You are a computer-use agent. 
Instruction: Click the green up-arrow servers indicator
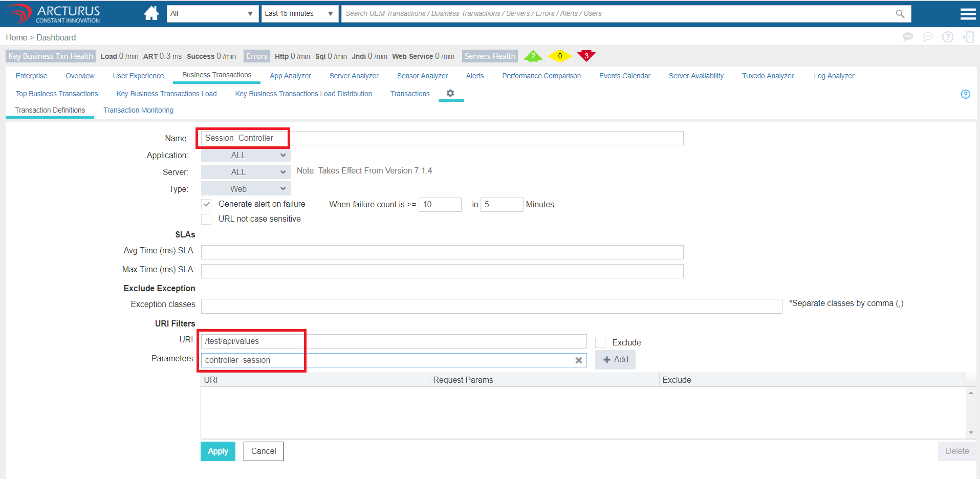533,55
